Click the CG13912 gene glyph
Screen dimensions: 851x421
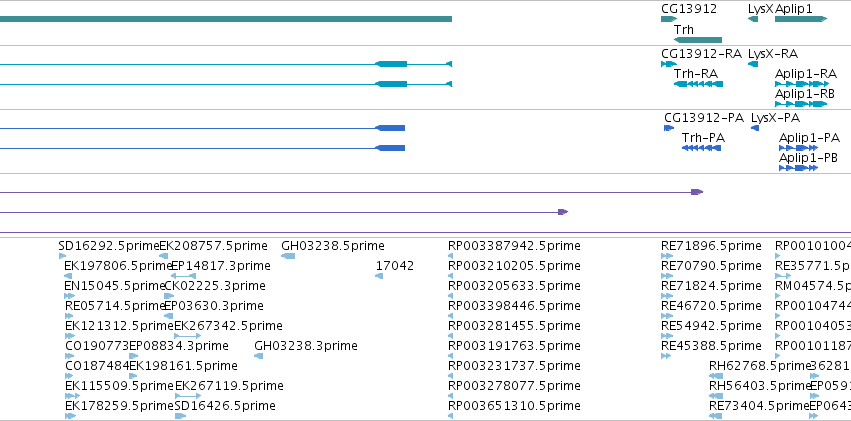[x=669, y=19]
